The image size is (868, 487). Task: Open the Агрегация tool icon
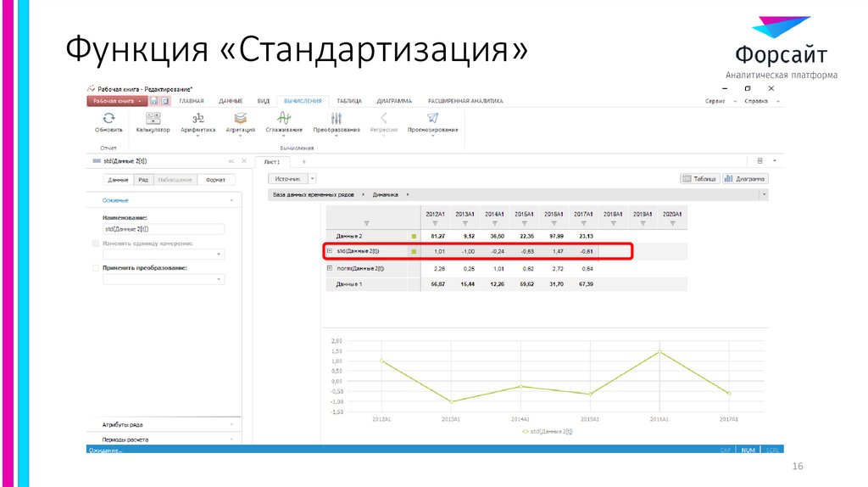coord(240,118)
